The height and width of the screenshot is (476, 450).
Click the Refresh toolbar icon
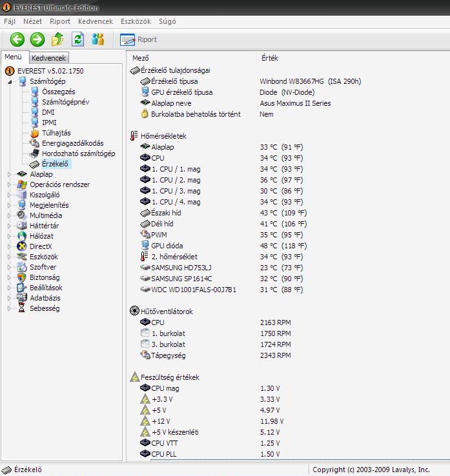point(77,39)
